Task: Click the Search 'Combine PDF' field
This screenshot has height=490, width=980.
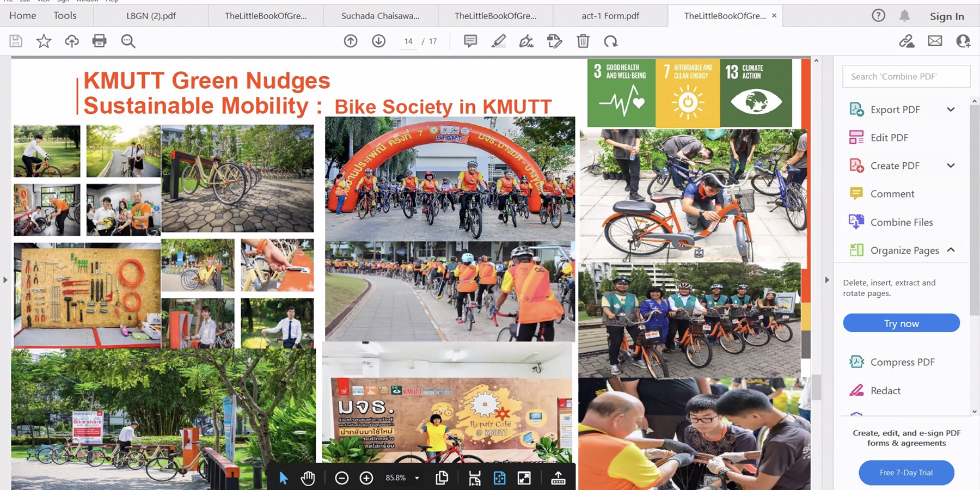Action: pos(905,76)
